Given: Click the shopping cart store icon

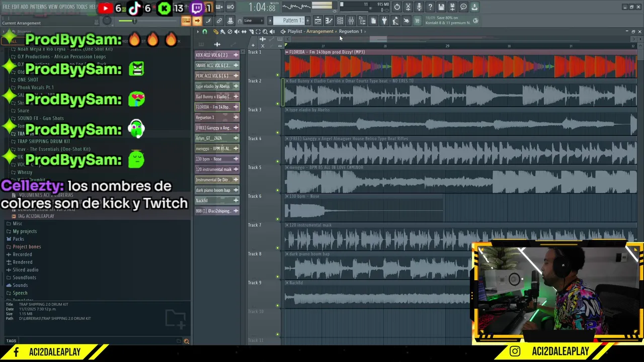Looking at the screenshot, I should (417, 21).
